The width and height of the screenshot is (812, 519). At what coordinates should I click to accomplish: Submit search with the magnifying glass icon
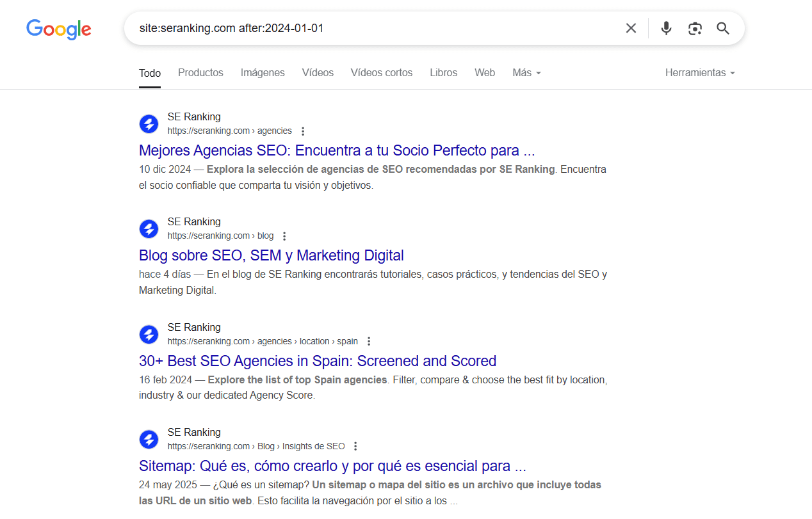pos(723,28)
